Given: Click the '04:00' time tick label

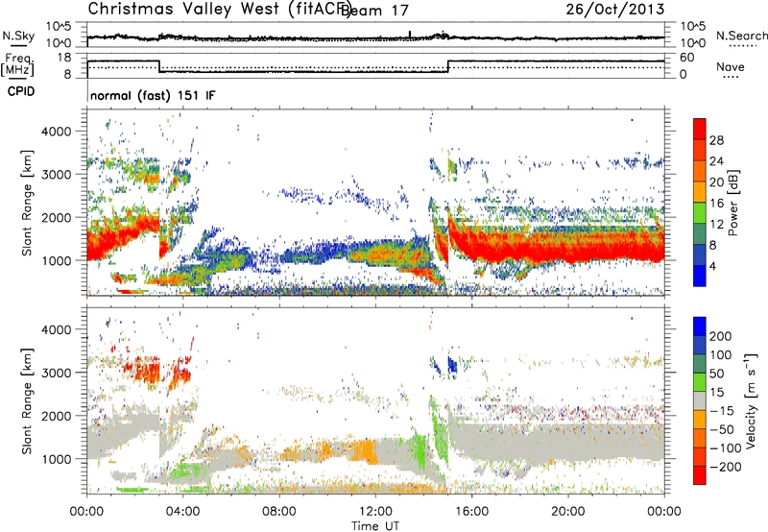Looking at the screenshot, I should tap(183, 512).
